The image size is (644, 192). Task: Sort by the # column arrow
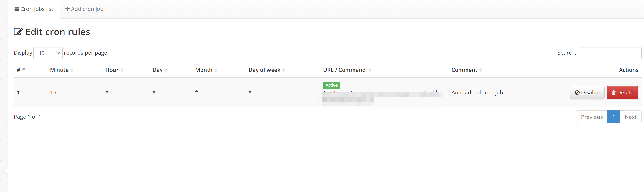tap(24, 69)
